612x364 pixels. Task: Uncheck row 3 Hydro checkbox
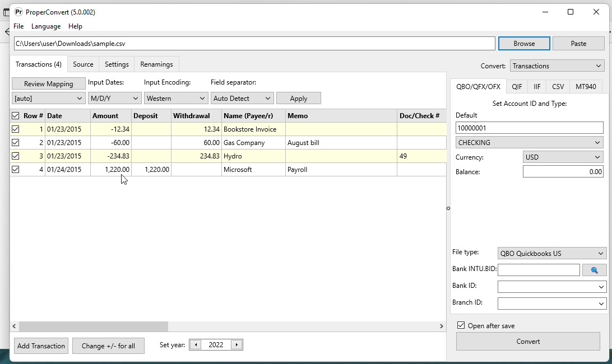(x=15, y=156)
